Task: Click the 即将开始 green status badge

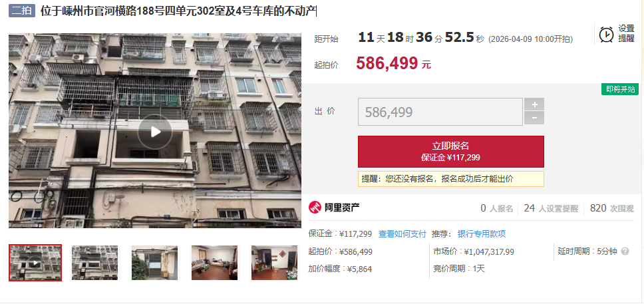Action: tap(620, 89)
